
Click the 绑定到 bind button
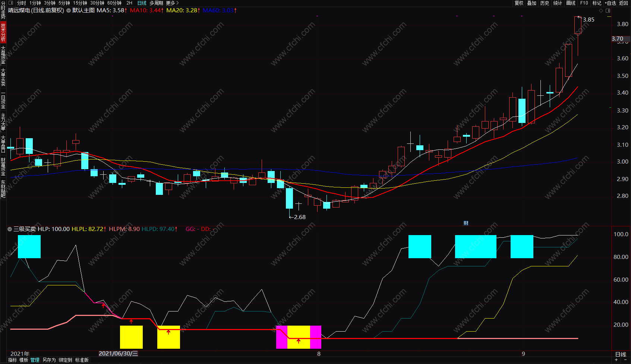coord(65,360)
